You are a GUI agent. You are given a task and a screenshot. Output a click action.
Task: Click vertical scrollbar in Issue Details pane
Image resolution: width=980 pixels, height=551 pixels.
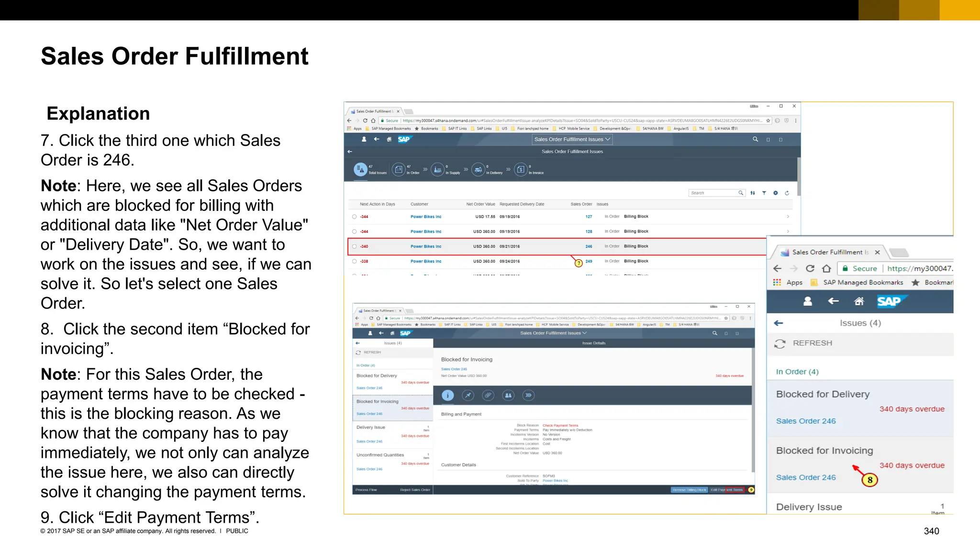click(x=753, y=410)
